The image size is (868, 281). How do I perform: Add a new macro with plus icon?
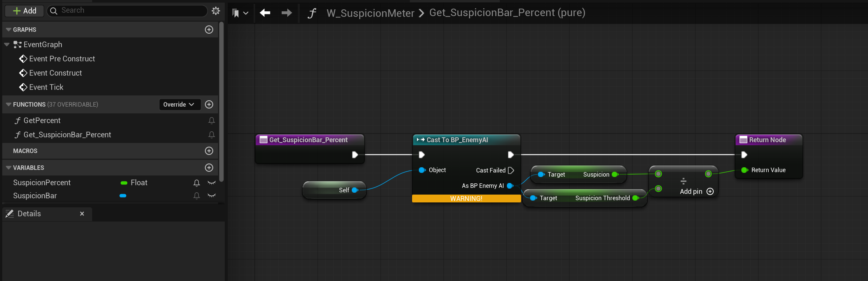(x=209, y=151)
